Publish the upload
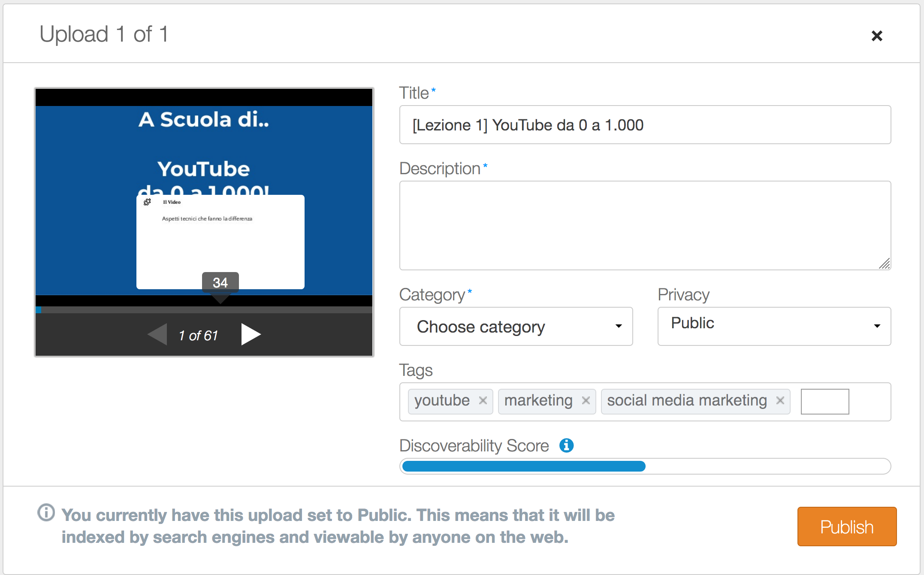 [x=847, y=527]
